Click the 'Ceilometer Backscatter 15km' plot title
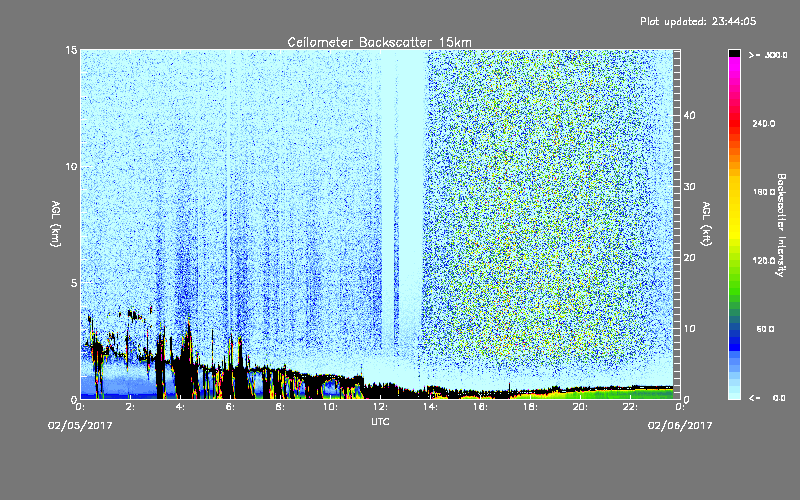This screenshot has height=500, width=800. coord(380,42)
